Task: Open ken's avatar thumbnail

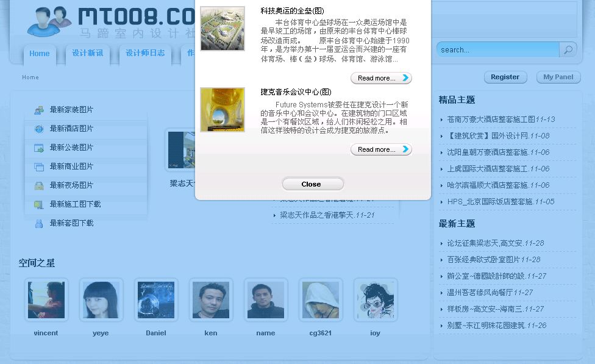Action: [x=211, y=300]
